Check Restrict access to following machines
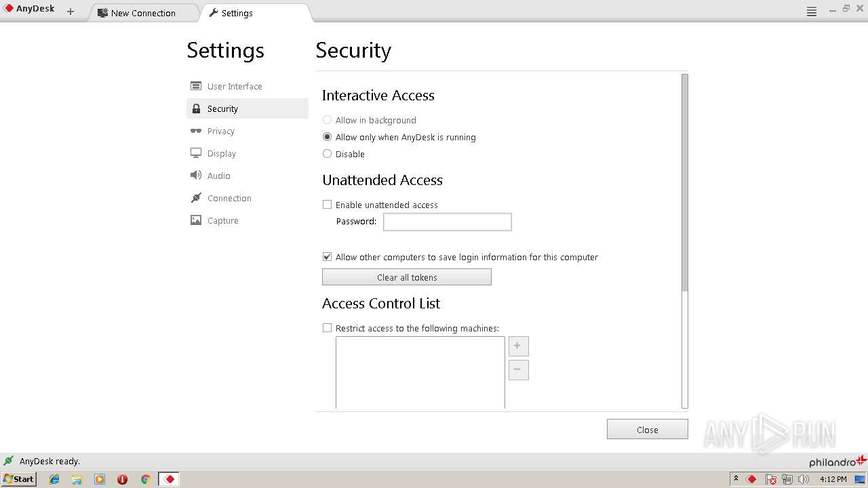 (x=327, y=328)
